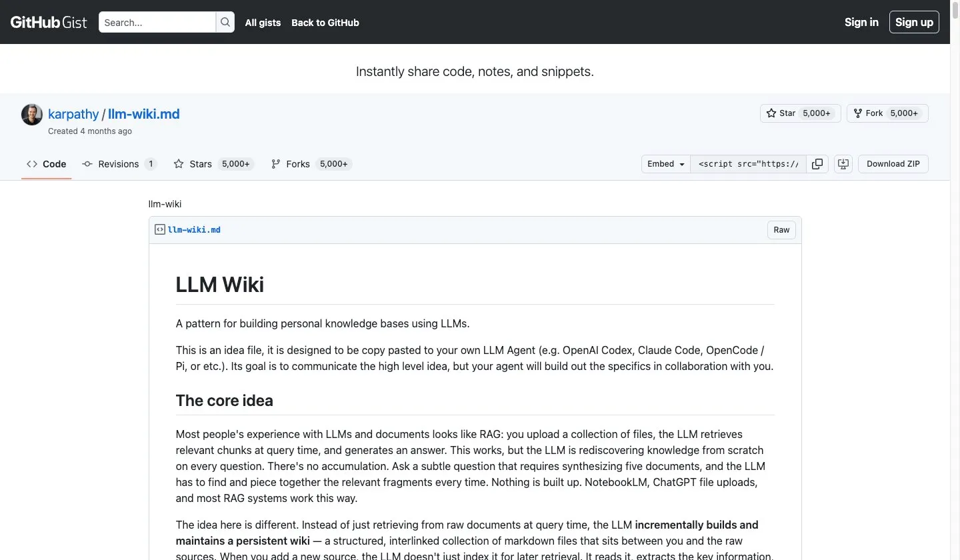This screenshot has width=960, height=560.
Task: Switch to the Forks tab
Action: (311, 164)
